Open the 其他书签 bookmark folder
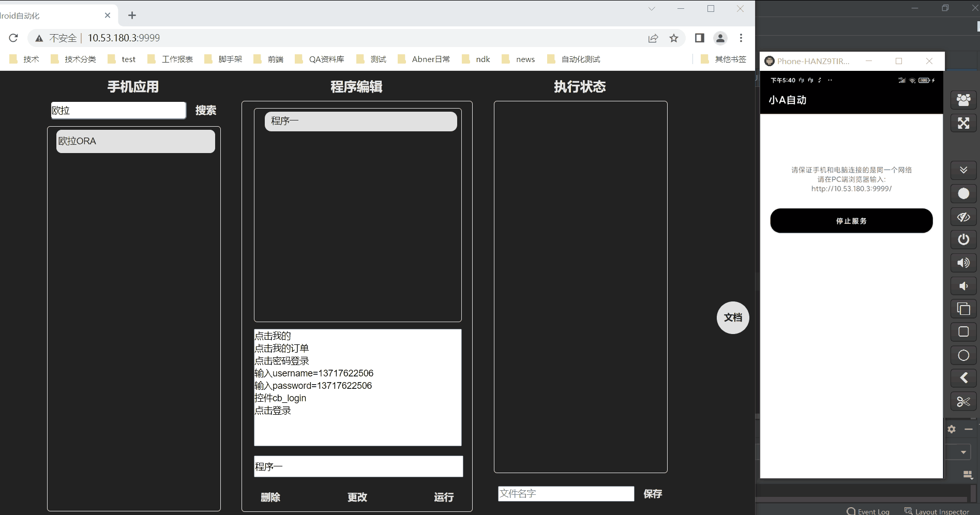The height and width of the screenshot is (515, 980). pos(723,59)
